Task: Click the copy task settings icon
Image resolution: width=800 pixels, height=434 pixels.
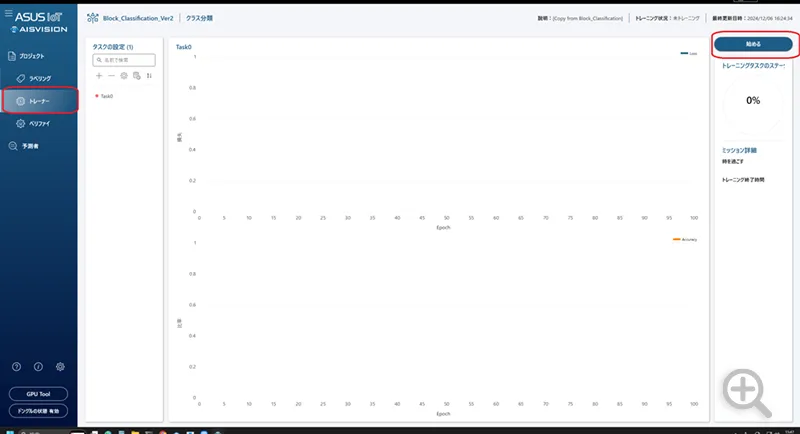Action: point(137,75)
